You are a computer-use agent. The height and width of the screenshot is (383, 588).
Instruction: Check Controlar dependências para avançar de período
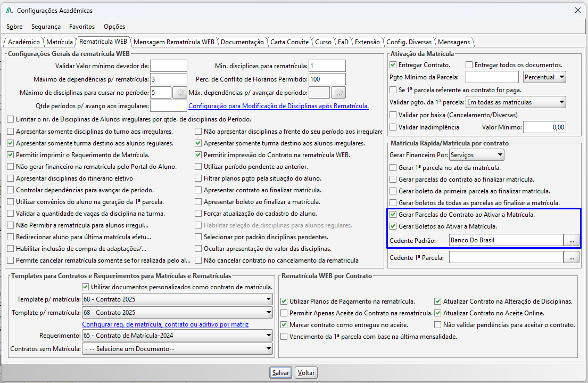[11, 190]
